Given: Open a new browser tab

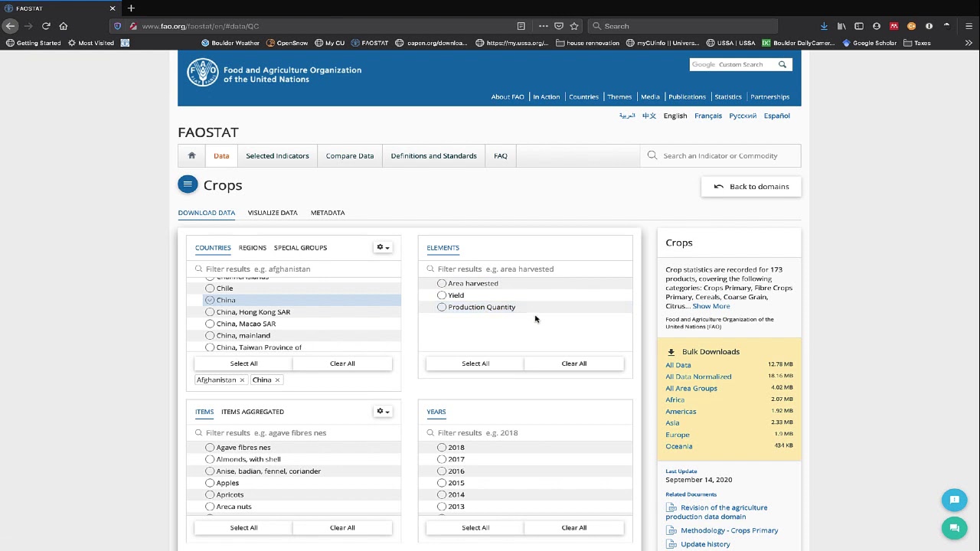Looking at the screenshot, I should pyautogui.click(x=131, y=8).
